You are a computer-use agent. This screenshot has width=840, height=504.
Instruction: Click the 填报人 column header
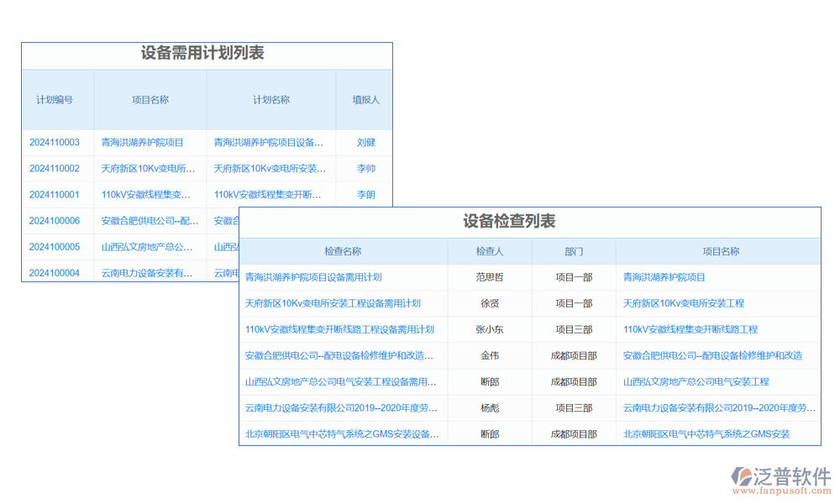click(x=365, y=99)
